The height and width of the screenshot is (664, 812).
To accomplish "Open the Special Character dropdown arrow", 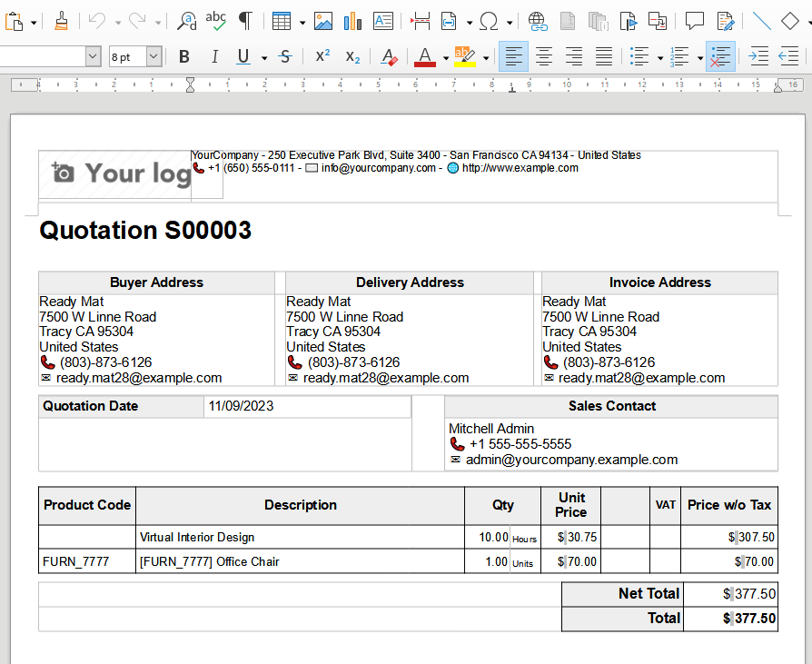I will coord(510,23).
